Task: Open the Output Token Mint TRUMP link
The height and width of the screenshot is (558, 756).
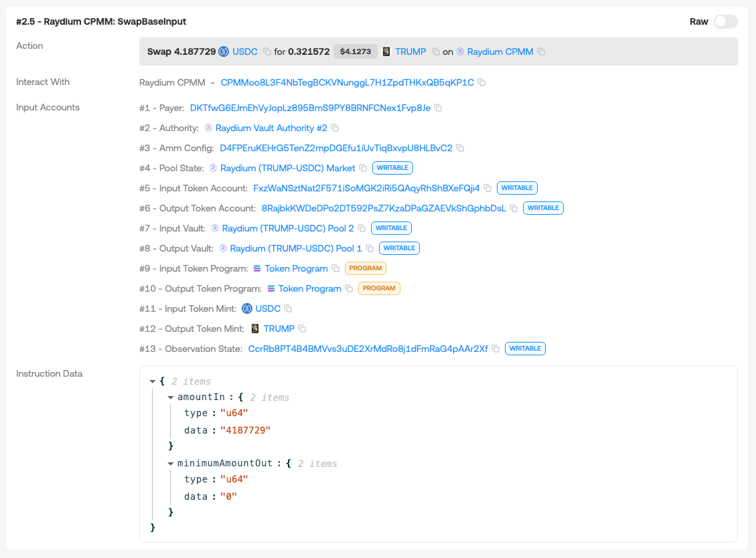Action: coord(279,329)
